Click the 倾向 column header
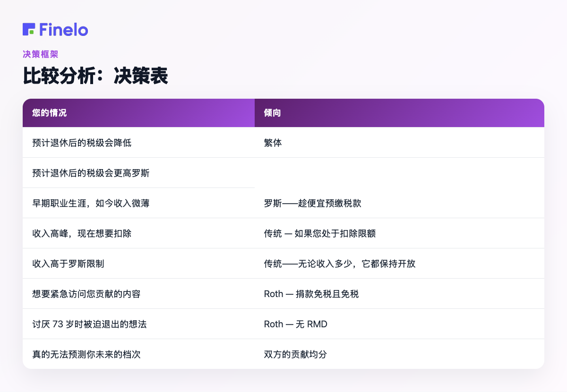The height and width of the screenshot is (392, 567). click(399, 113)
